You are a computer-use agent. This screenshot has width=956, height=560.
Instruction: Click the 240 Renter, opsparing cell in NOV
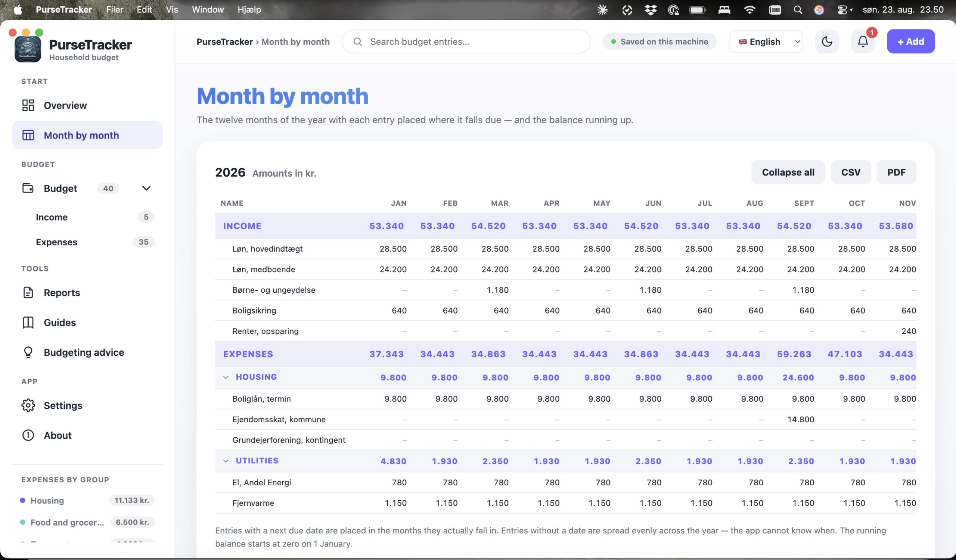point(909,331)
